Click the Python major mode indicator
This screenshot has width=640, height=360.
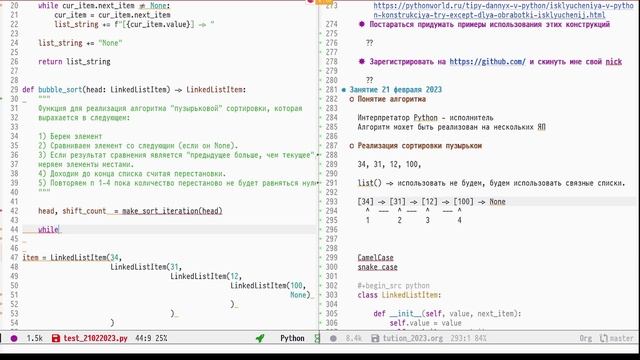(292, 338)
